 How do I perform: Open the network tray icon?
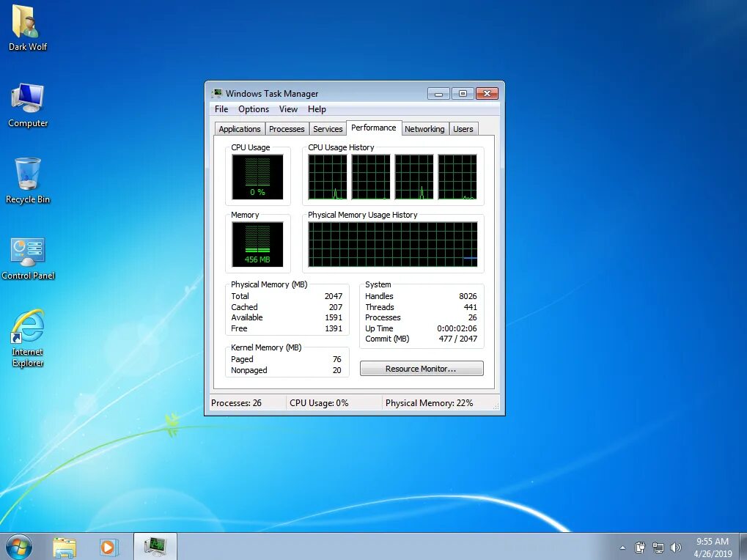pos(658,548)
